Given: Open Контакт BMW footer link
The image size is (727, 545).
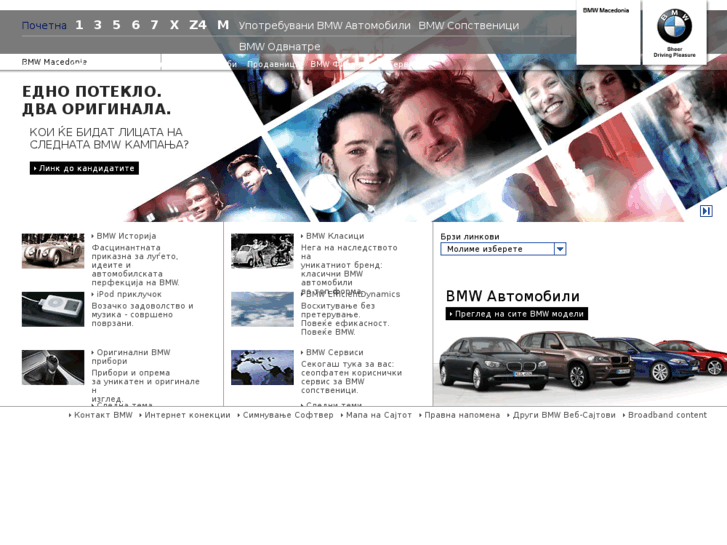Looking at the screenshot, I should 103,415.
